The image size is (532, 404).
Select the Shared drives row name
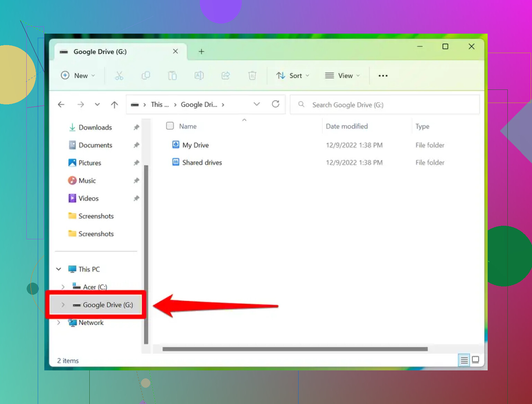202,162
